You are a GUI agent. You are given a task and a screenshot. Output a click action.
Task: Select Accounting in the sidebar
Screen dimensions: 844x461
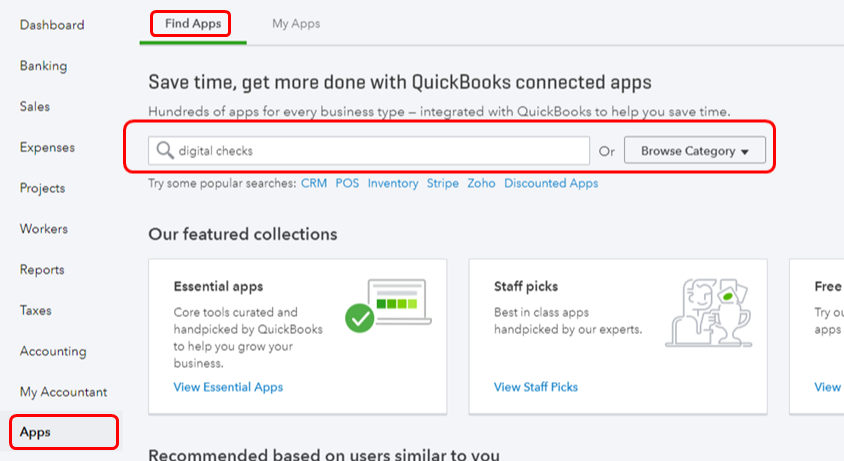tap(53, 352)
